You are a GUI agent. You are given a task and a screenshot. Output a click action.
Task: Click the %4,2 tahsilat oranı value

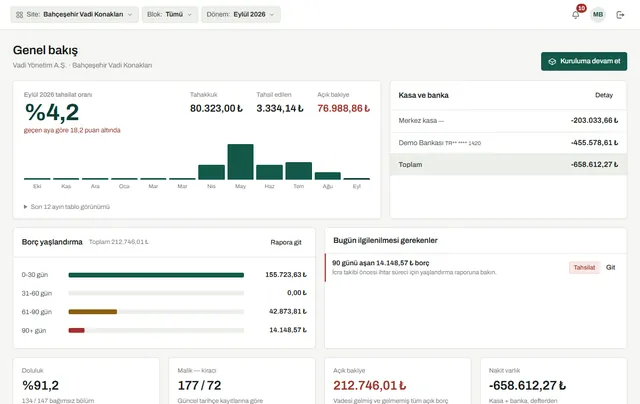[52, 112]
